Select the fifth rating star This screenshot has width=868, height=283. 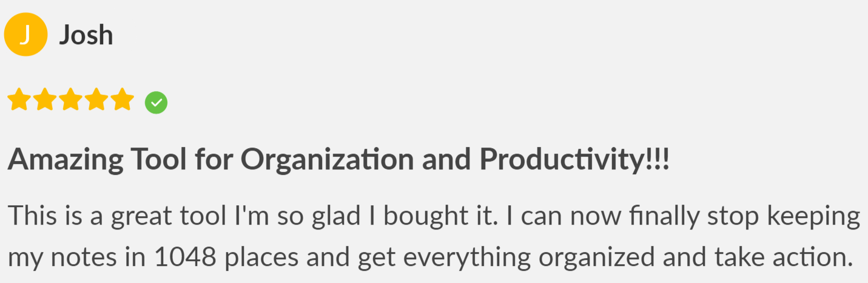[x=123, y=100]
